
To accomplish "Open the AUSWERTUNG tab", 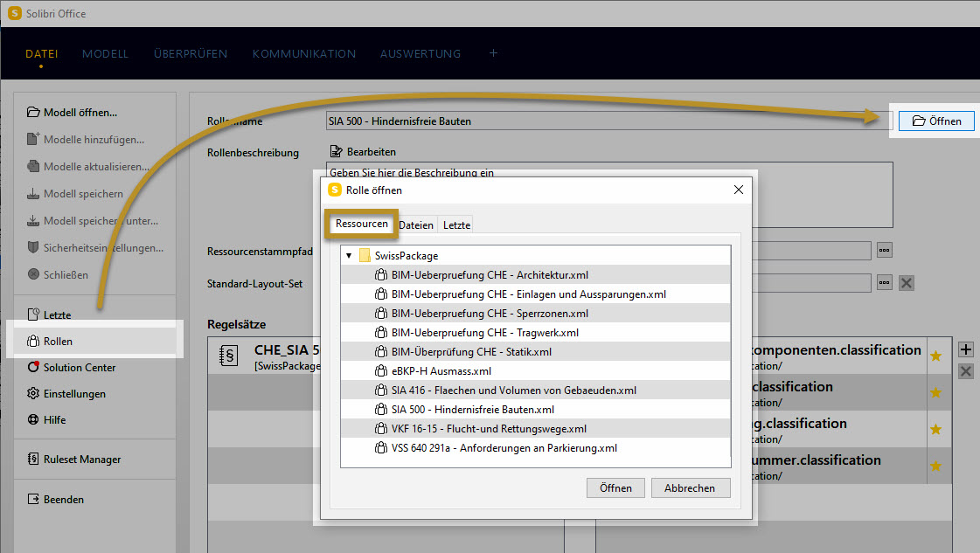I will (420, 54).
